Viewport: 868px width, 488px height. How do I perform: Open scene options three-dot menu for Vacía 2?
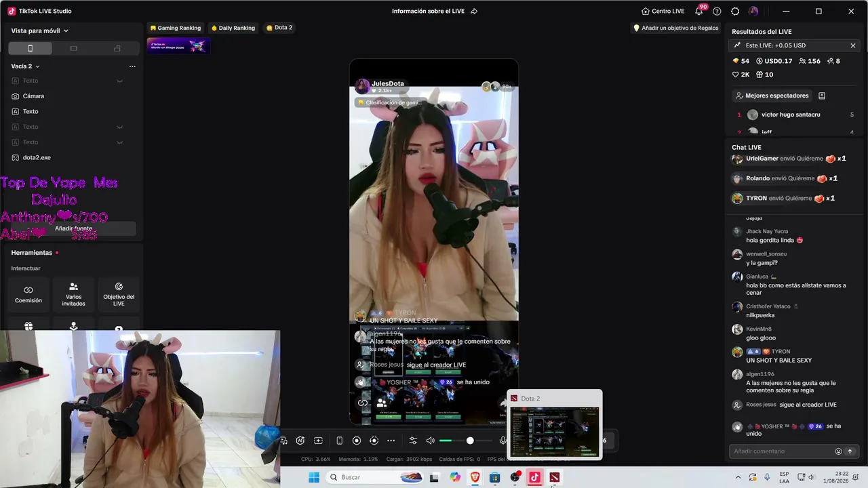coord(132,66)
